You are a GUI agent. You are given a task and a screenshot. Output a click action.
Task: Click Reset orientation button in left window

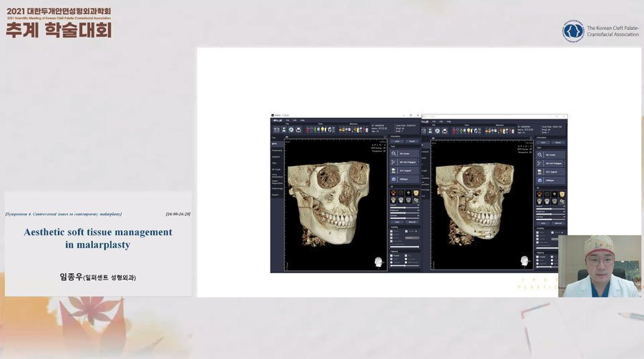point(412,141)
